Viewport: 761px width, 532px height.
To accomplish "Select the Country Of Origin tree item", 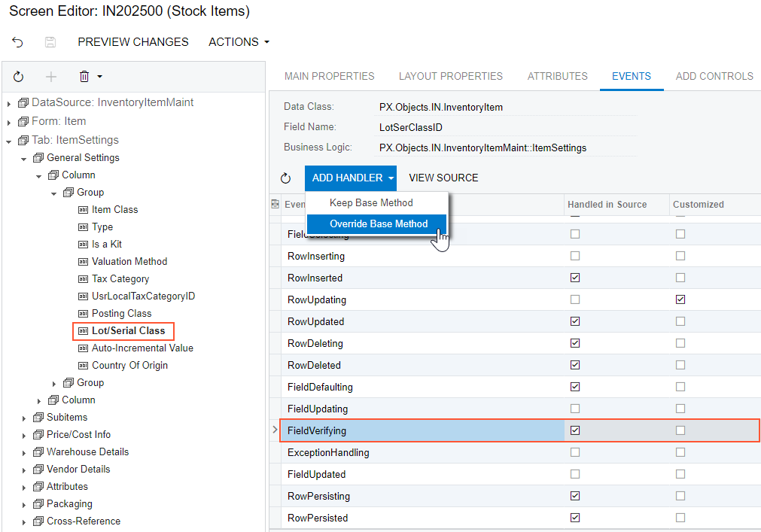I will (x=129, y=366).
